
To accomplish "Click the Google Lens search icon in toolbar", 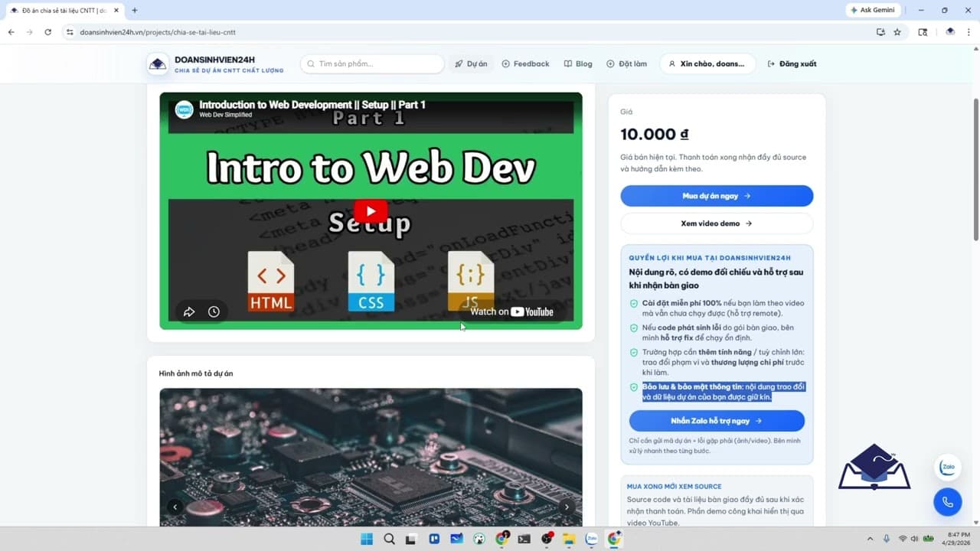I will pyautogui.click(x=923, y=32).
